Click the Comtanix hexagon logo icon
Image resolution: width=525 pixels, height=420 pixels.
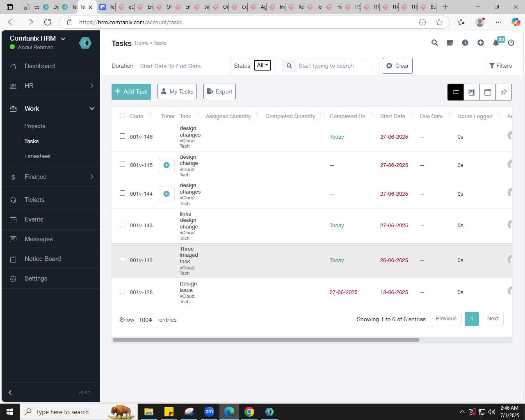point(85,43)
